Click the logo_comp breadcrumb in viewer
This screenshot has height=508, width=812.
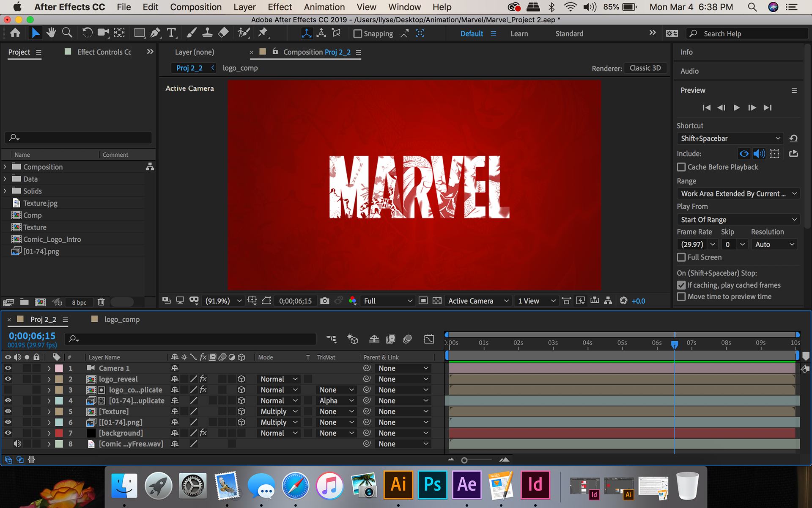(240, 68)
